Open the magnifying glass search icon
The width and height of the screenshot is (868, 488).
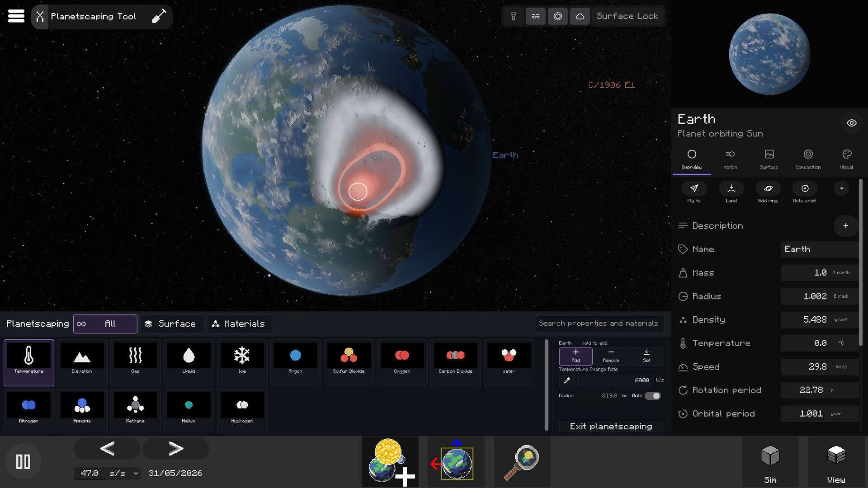click(522, 462)
